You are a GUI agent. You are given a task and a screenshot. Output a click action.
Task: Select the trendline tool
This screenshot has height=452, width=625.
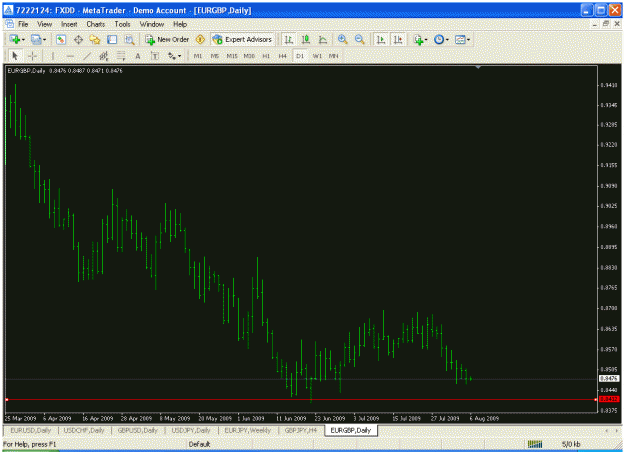(87, 56)
